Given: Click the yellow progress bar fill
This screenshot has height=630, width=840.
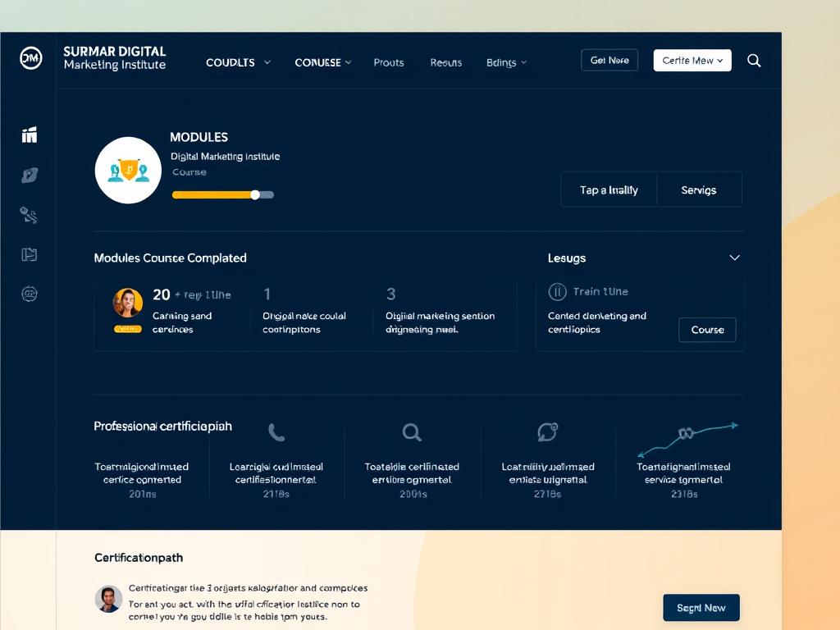Looking at the screenshot, I should click(212, 195).
